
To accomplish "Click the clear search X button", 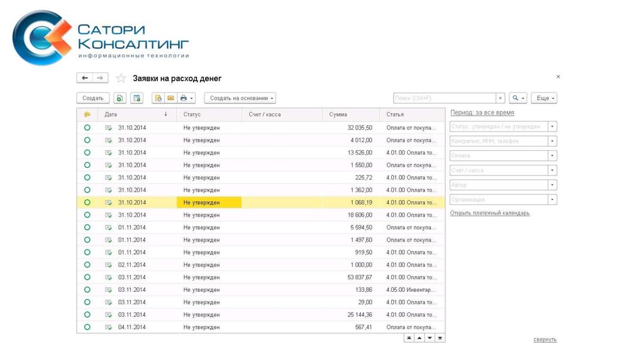I will [501, 98].
